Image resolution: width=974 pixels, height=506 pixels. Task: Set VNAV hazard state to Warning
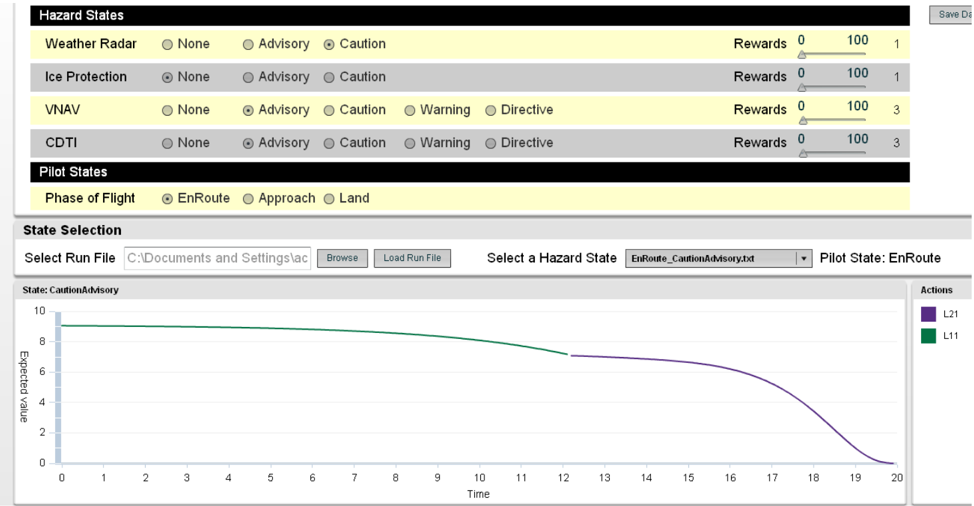(409, 111)
